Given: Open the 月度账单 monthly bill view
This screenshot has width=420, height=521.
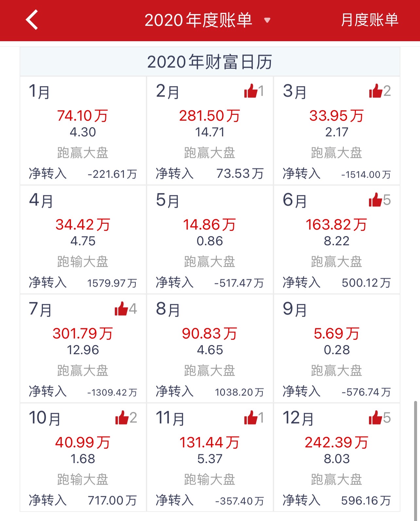Looking at the screenshot, I should pyautogui.click(x=369, y=20).
